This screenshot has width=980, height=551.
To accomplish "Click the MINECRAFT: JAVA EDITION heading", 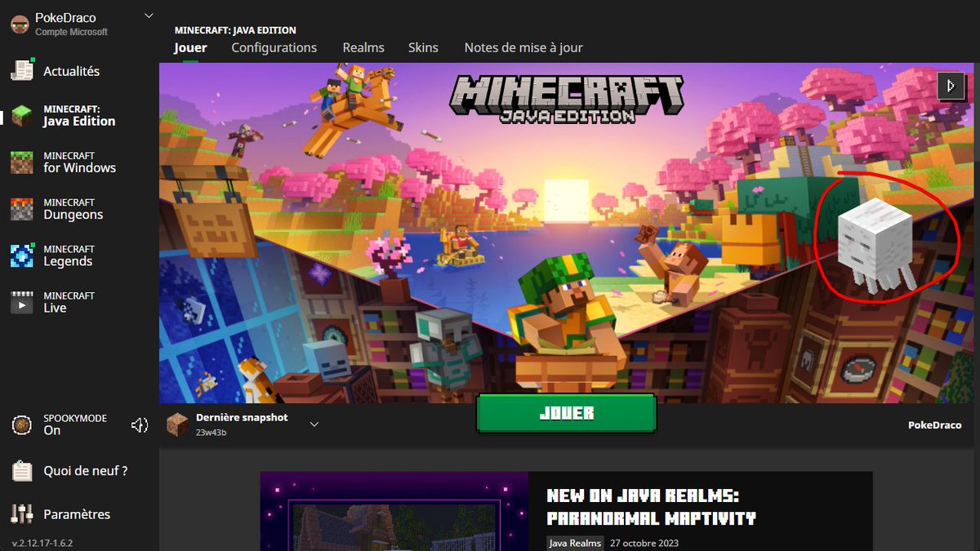I will 235,30.
